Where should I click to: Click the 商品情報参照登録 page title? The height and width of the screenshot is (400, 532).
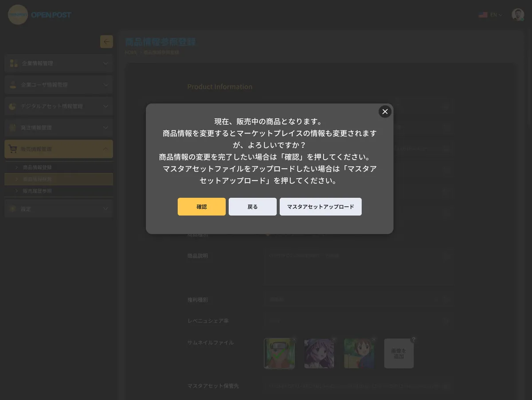160,42
